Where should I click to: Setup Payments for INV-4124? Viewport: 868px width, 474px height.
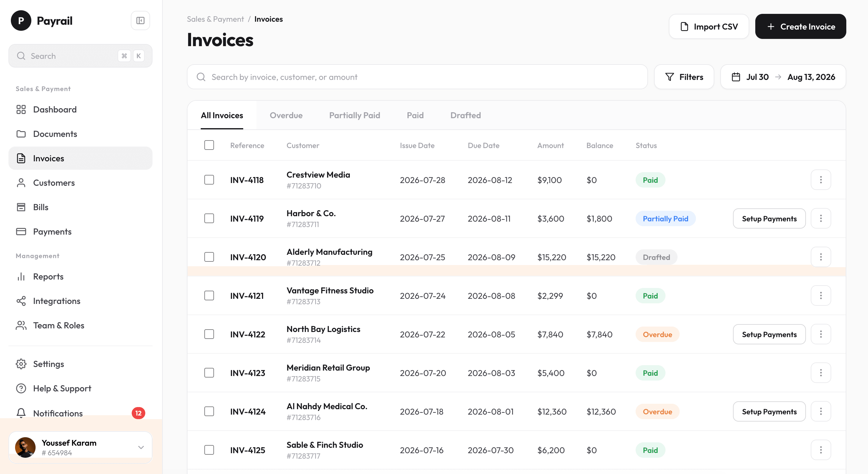point(769,411)
